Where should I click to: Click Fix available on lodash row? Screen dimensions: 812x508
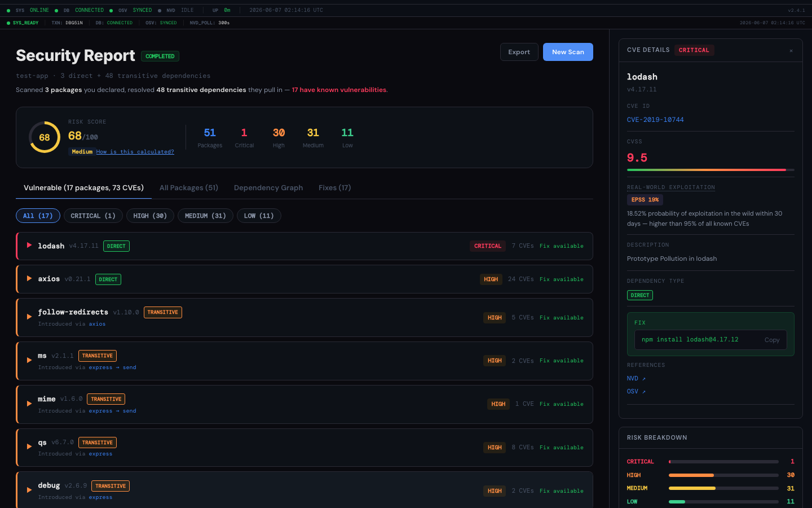tap(562, 246)
